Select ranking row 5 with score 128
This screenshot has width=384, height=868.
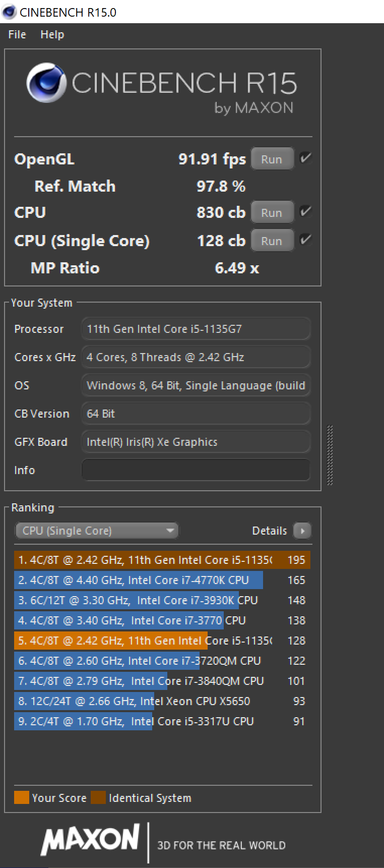[162, 641]
